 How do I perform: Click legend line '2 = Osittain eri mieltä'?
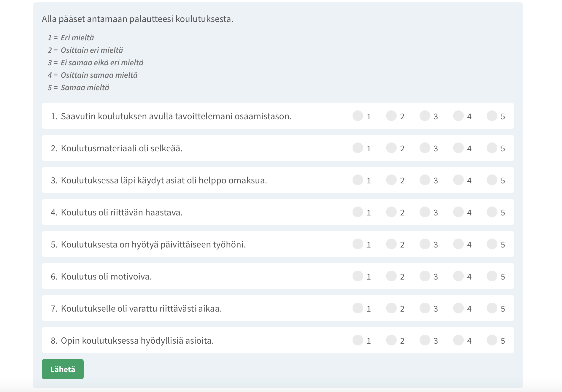85,50
